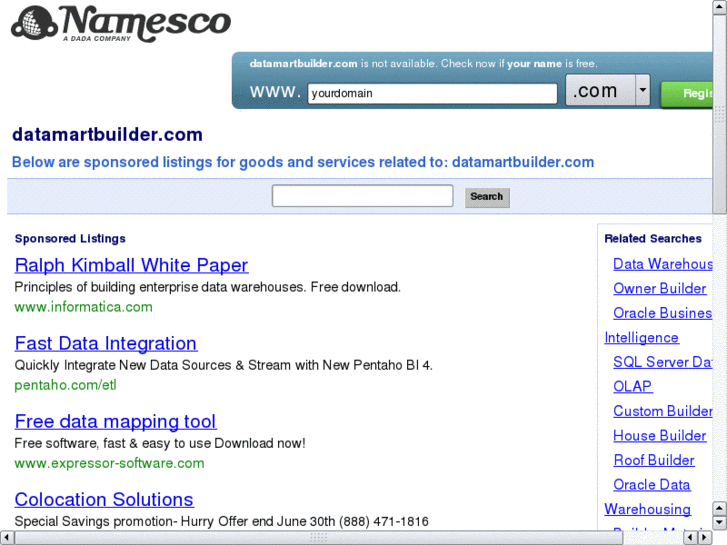This screenshot has height=545, width=727.
Task: Open the Warehousing related search link
Action: pos(647,509)
